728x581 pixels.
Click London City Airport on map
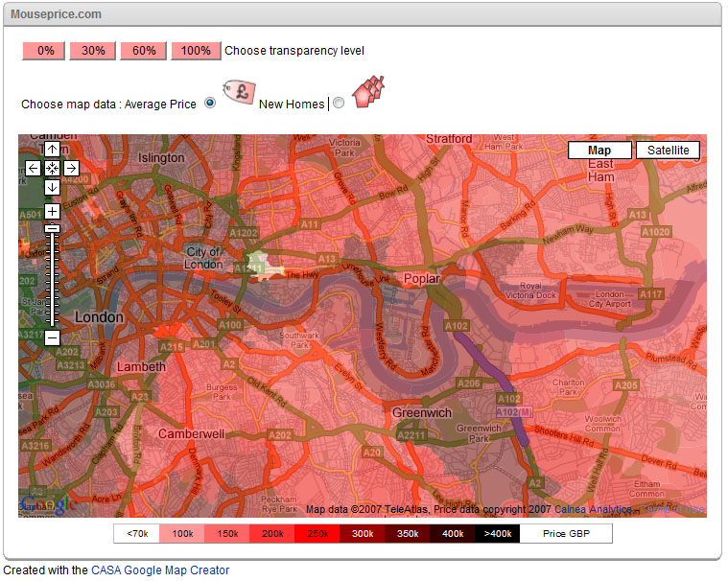pyautogui.click(x=610, y=299)
